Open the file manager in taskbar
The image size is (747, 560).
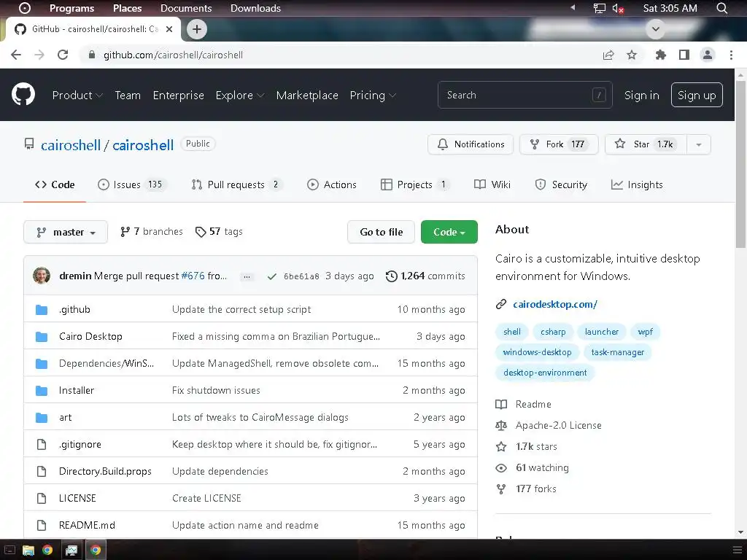pyautogui.click(x=28, y=550)
